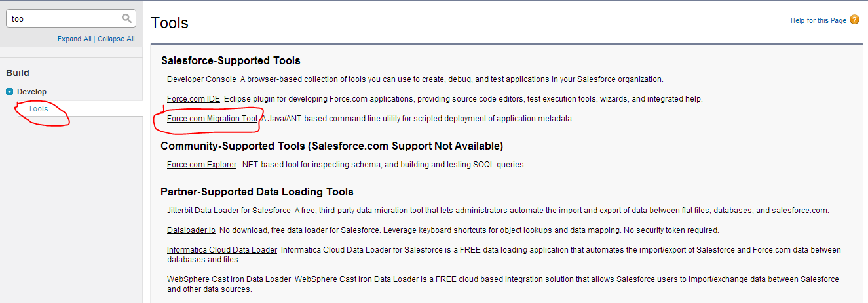Open the Dataloader.io link

pos(191,230)
